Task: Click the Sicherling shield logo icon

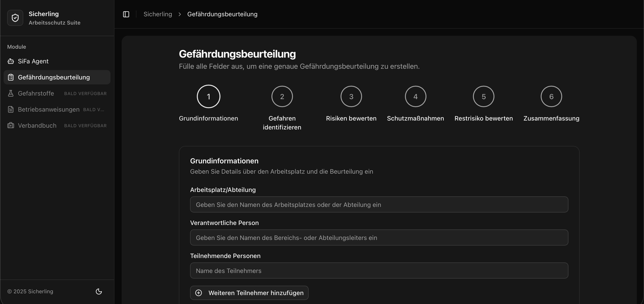Action: coord(15,18)
